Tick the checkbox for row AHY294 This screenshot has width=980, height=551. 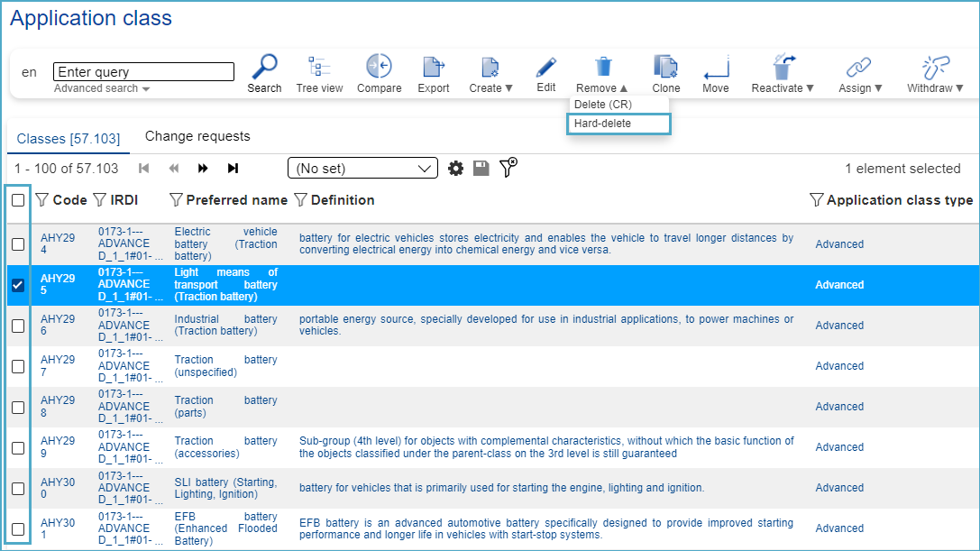[18, 244]
